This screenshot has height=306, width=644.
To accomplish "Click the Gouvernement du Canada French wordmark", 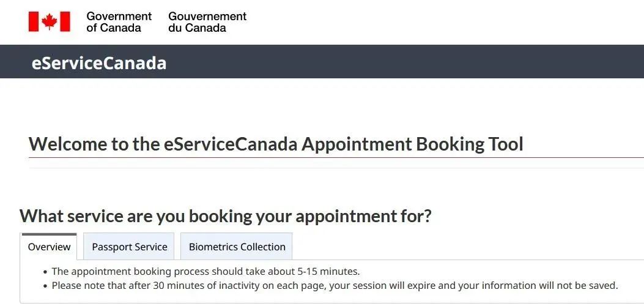I will pyautogui.click(x=207, y=22).
